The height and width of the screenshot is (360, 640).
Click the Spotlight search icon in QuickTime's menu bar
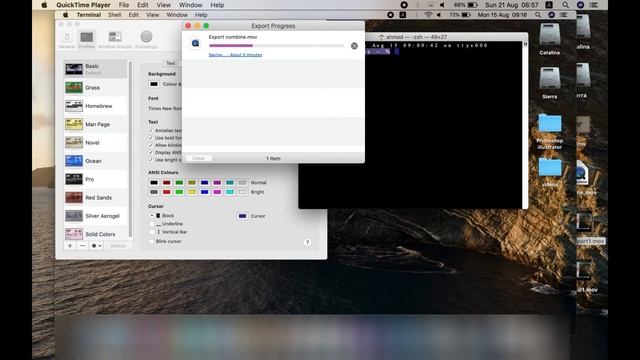(x=565, y=5)
